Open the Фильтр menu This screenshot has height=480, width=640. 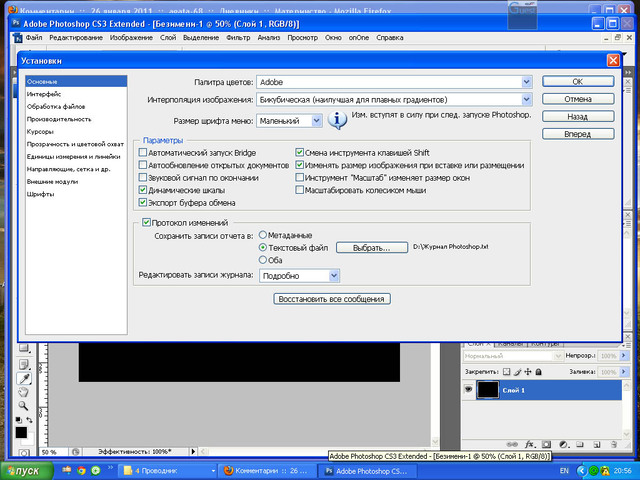tap(238, 38)
